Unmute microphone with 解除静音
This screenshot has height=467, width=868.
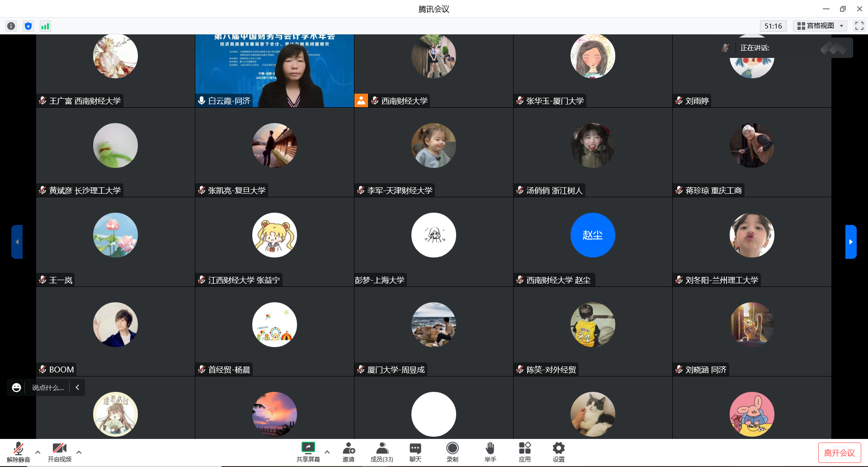[19, 452]
